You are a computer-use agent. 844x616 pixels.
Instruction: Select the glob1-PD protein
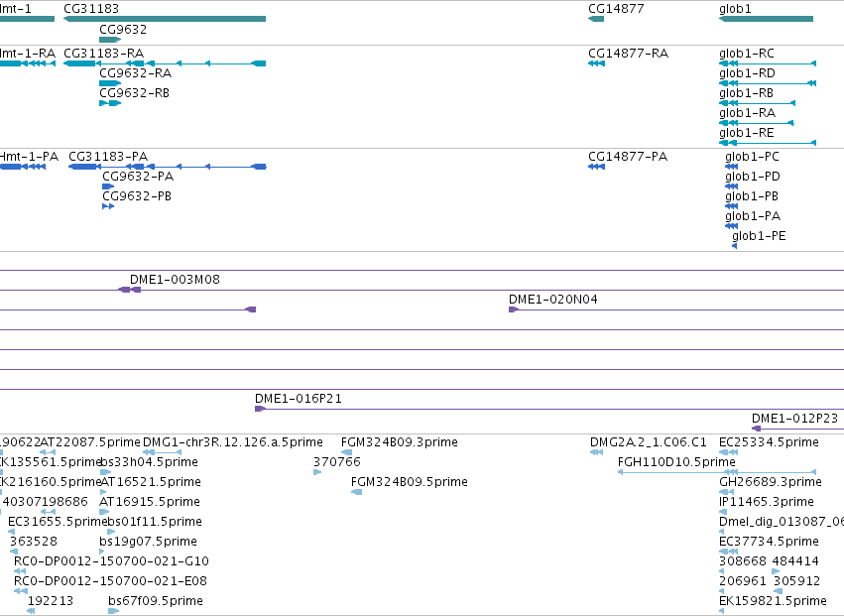(732, 186)
